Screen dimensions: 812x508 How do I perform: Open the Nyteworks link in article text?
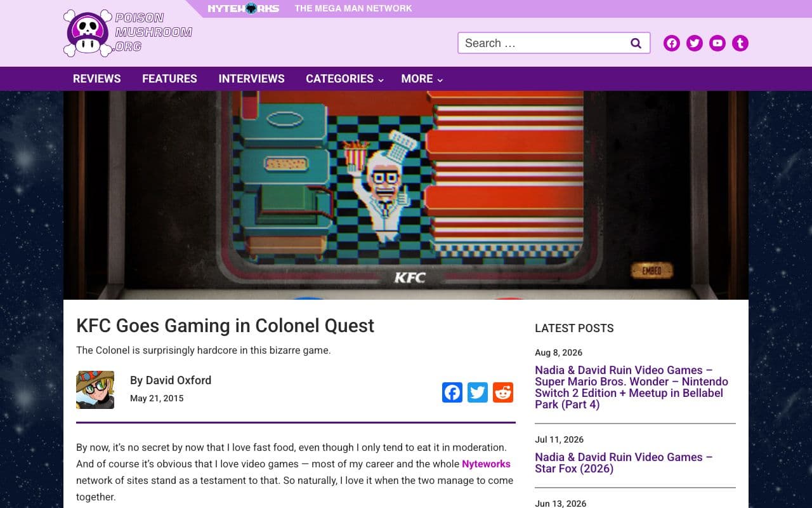pyautogui.click(x=486, y=464)
